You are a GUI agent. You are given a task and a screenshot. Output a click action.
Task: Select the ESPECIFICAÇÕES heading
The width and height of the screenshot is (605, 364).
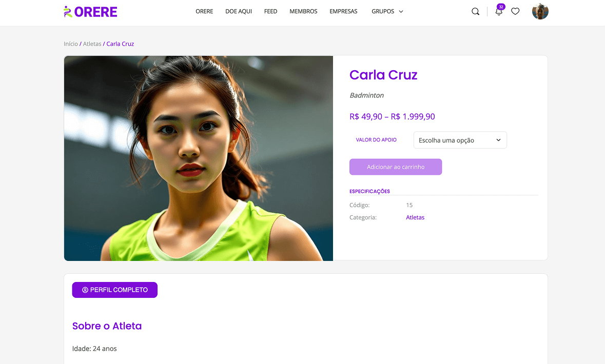tap(369, 191)
